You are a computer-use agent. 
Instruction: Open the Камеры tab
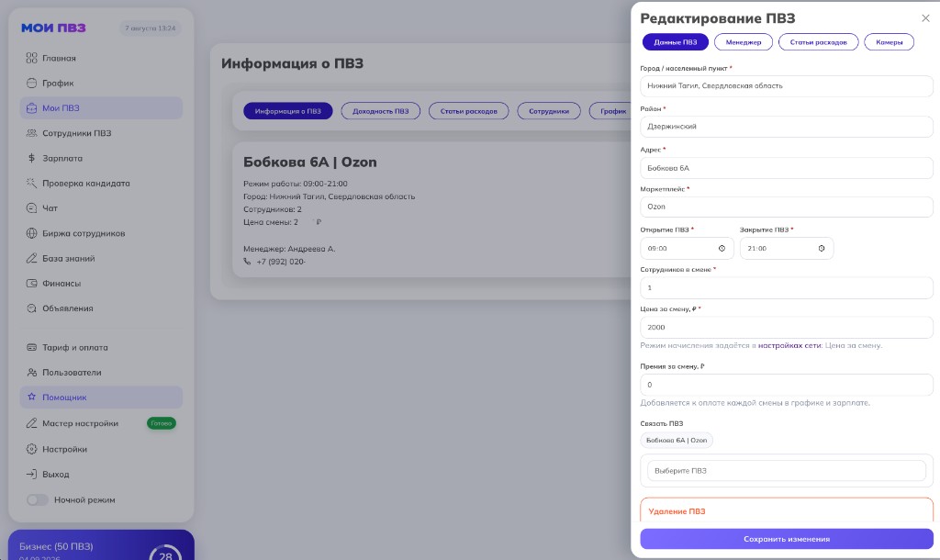click(x=889, y=42)
